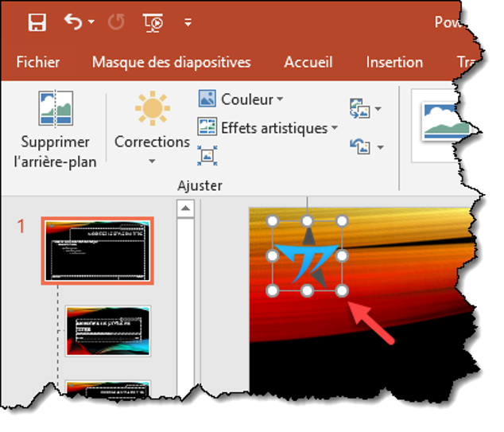Click the thumbnail panel scroll up arrow

(x=185, y=208)
